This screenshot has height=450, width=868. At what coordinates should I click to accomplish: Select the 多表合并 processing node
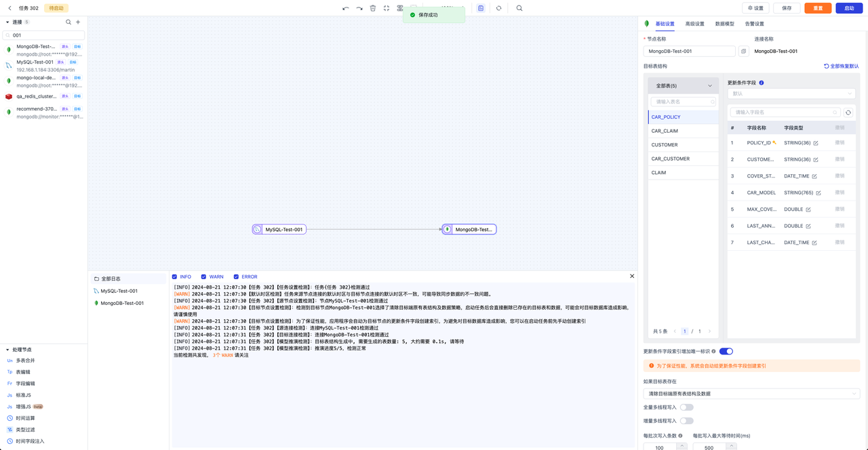click(x=25, y=361)
